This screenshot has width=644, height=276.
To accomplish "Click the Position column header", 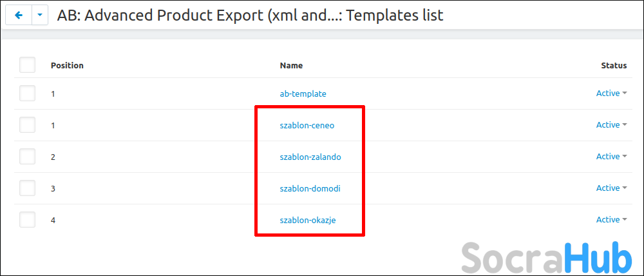I will pos(67,65).
